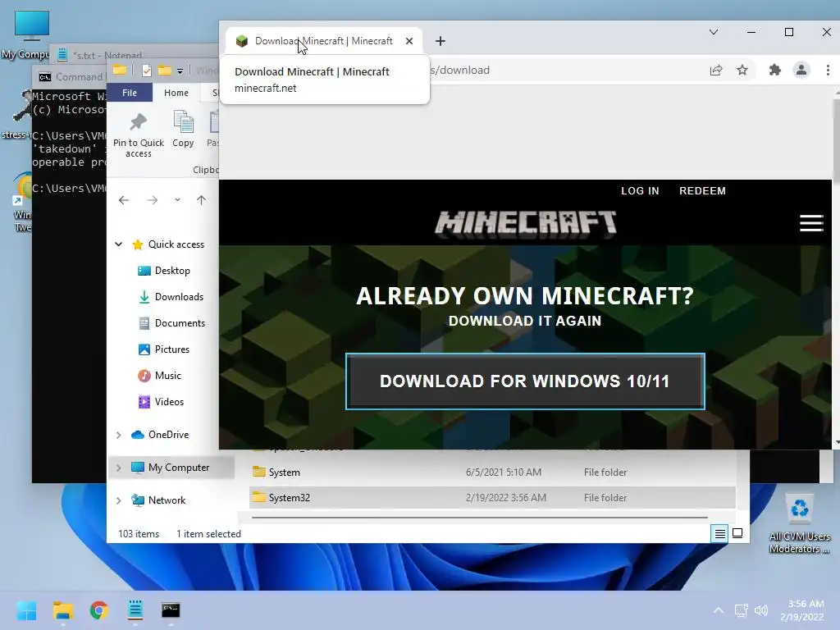Switch Explorer to large icons view
The height and width of the screenshot is (630, 840).
coord(737,533)
